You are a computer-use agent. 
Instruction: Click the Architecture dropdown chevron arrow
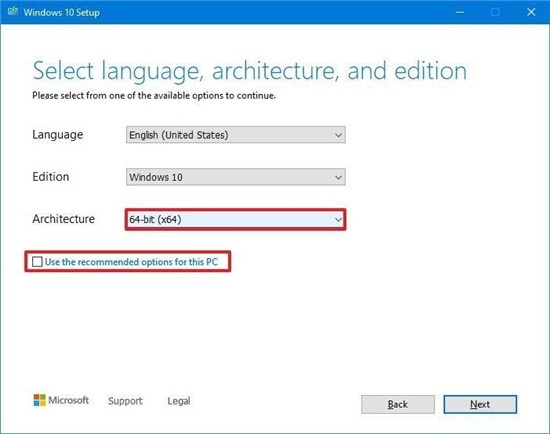click(x=338, y=220)
